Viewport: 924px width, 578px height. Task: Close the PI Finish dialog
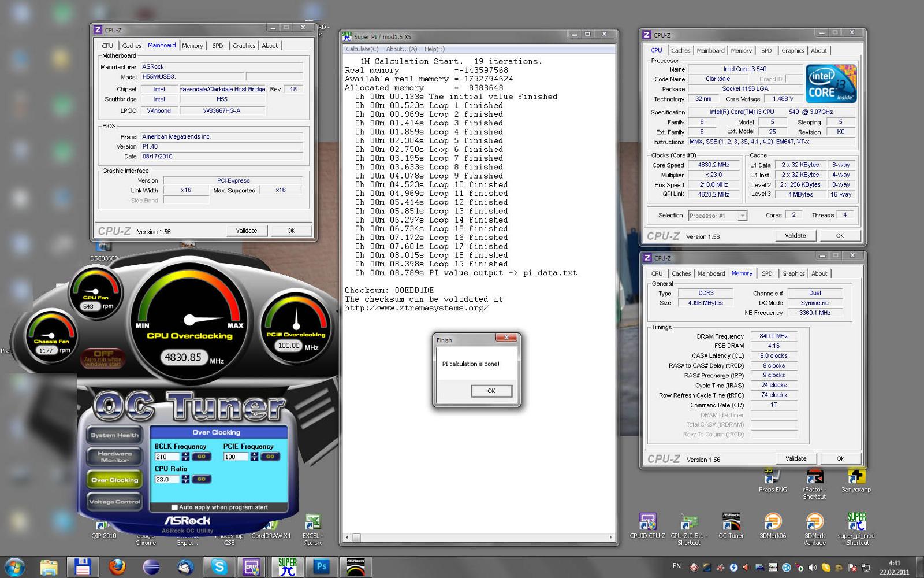(506, 338)
